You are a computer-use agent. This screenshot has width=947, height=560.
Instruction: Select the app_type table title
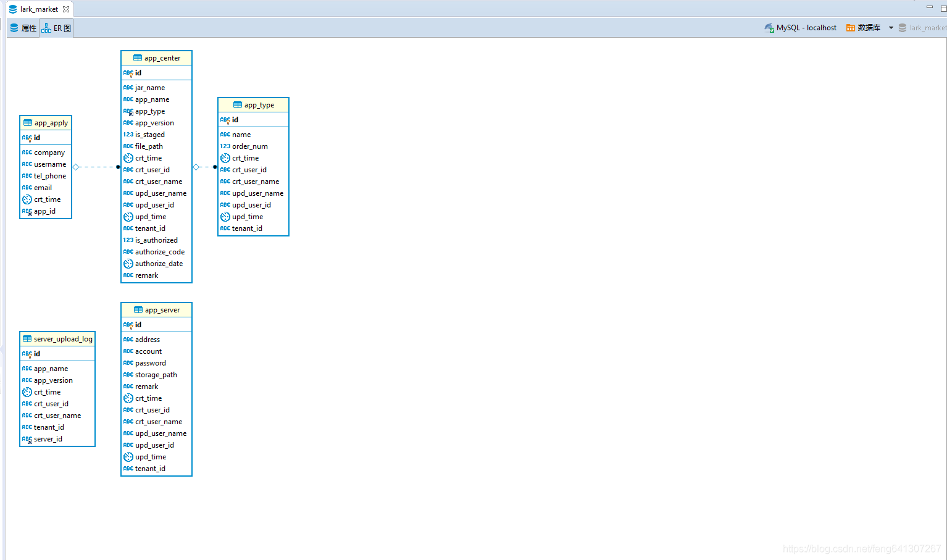259,105
